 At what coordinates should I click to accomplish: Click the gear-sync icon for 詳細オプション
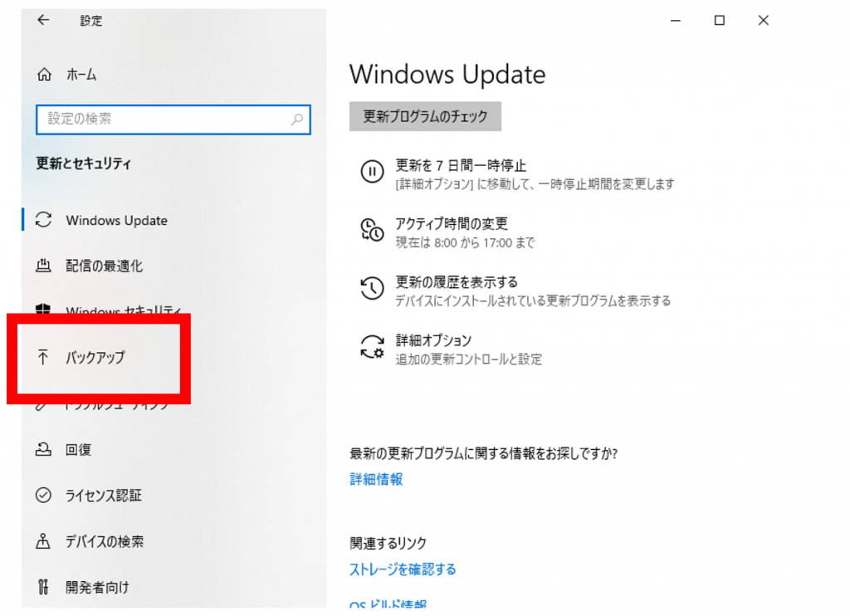pyautogui.click(x=371, y=346)
